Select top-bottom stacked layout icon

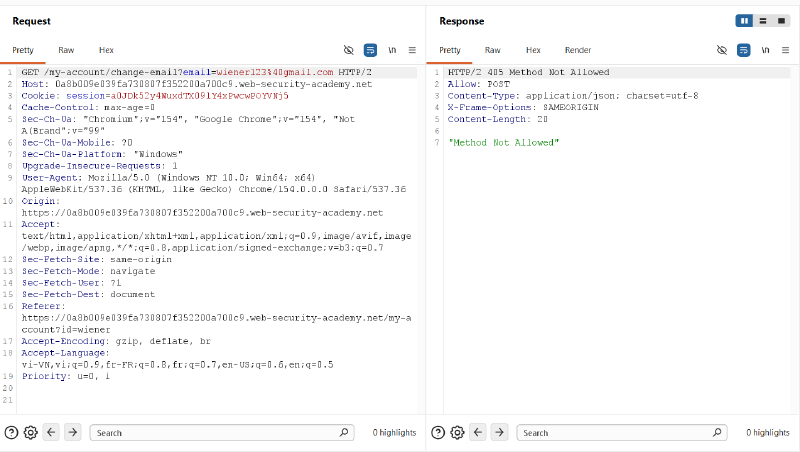(763, 21)
